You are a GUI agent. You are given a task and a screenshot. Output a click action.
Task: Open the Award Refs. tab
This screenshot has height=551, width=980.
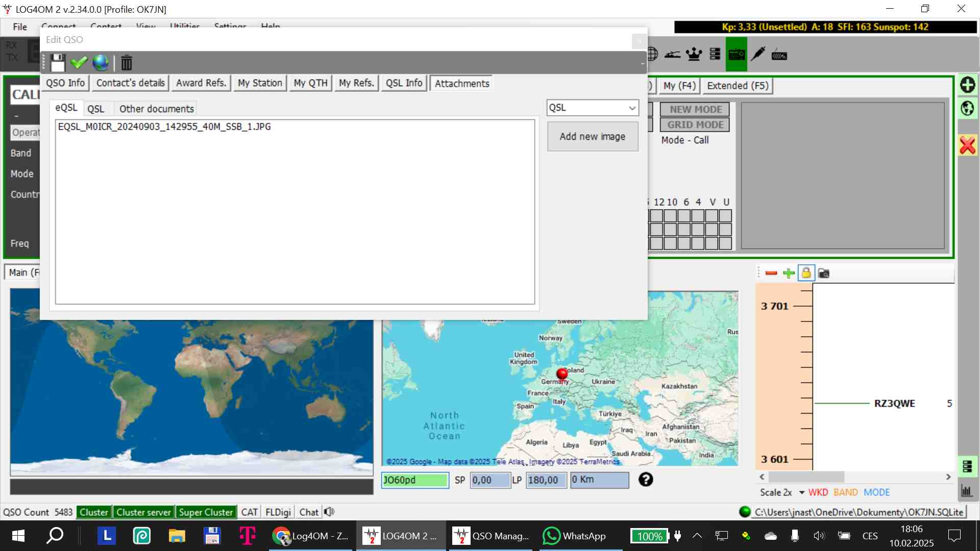point(201,83)
